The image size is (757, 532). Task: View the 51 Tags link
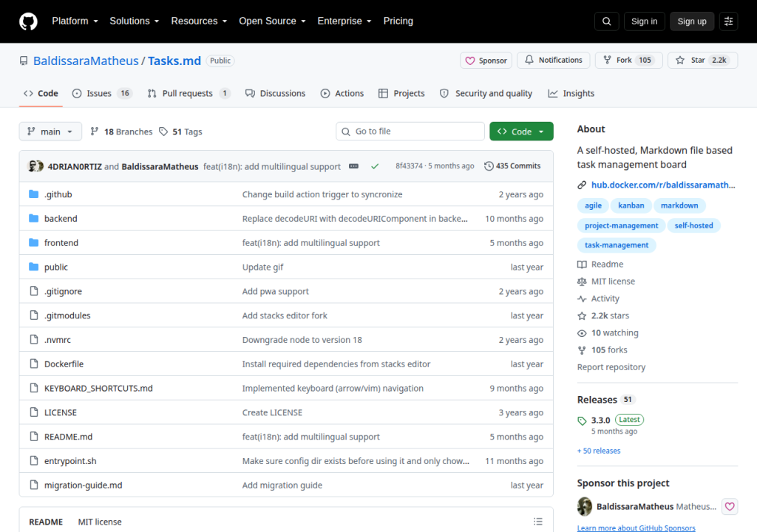(x=180, y=132)
